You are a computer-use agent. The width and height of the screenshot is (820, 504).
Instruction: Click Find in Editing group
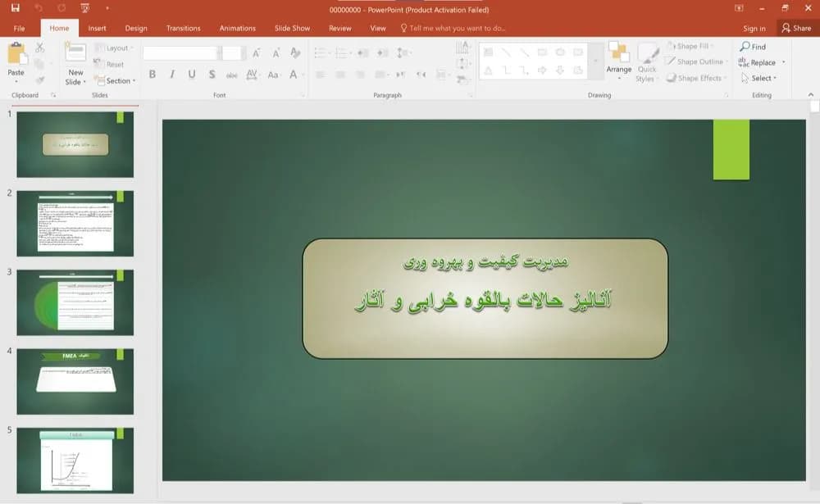[753, 47]
